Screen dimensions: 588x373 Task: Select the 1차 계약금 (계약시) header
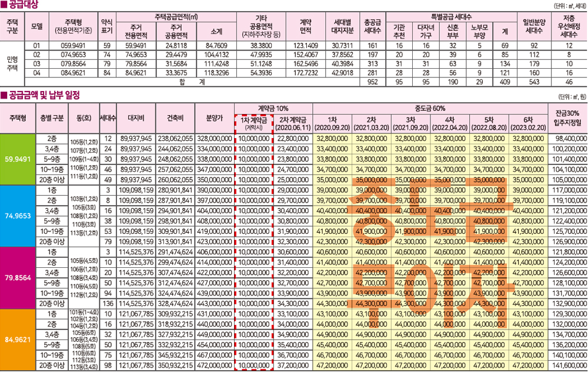tap(254, 123)
